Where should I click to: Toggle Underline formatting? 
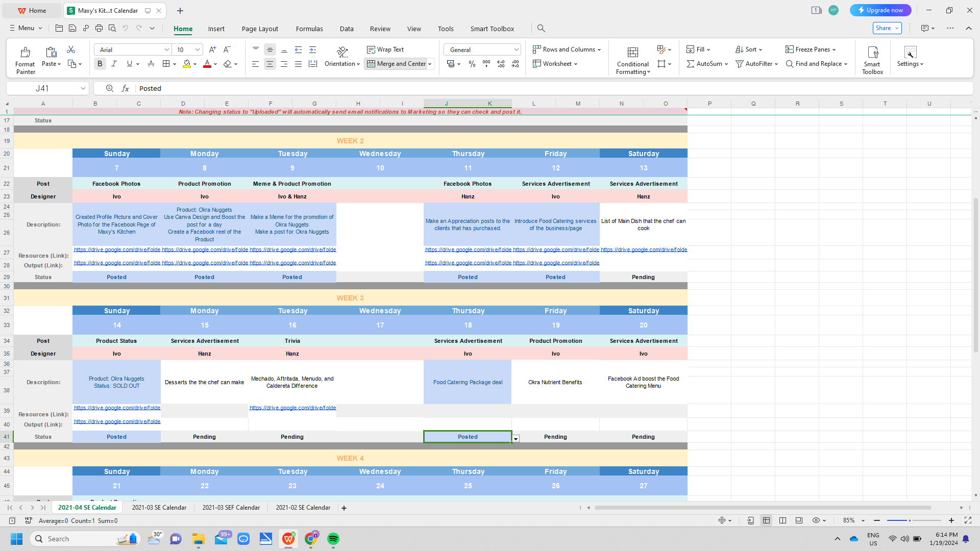tap(129, 64)
